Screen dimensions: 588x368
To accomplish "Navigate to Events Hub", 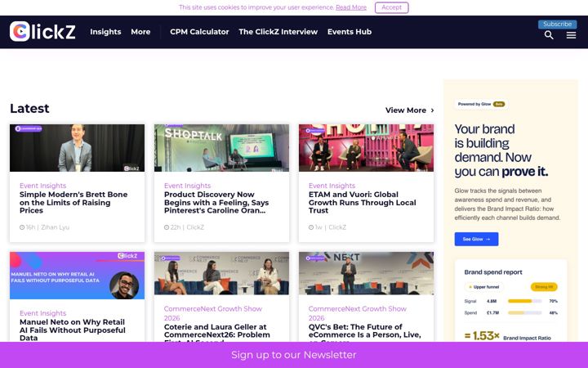I will (350, 32).
